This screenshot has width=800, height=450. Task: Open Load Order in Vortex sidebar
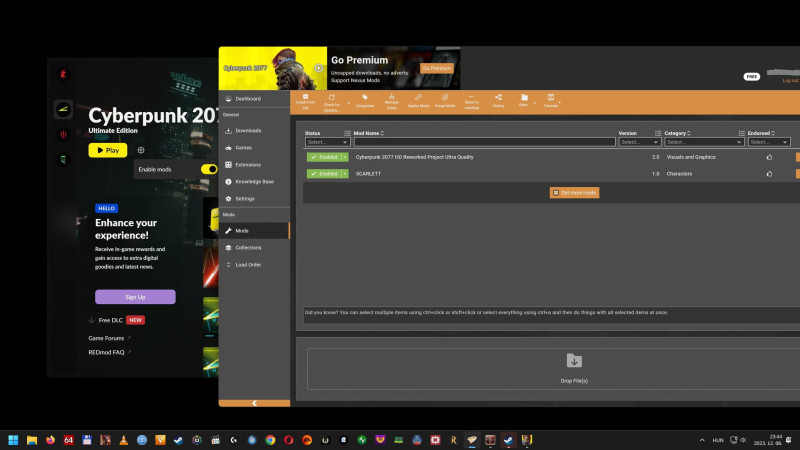point(254,265)
